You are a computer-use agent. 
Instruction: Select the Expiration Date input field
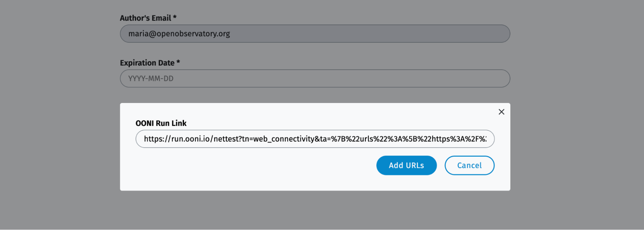click(x=315, y=78)
